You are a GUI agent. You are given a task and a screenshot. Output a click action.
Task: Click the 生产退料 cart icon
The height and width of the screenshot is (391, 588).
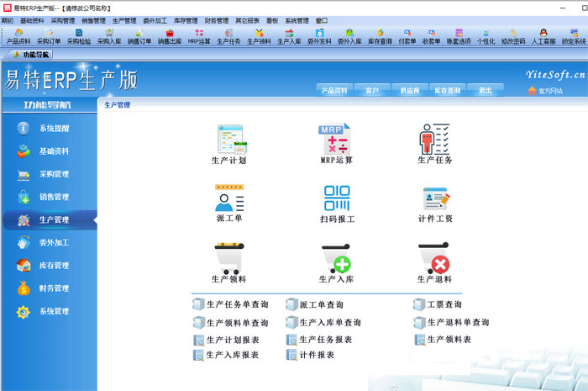[434, 258]
